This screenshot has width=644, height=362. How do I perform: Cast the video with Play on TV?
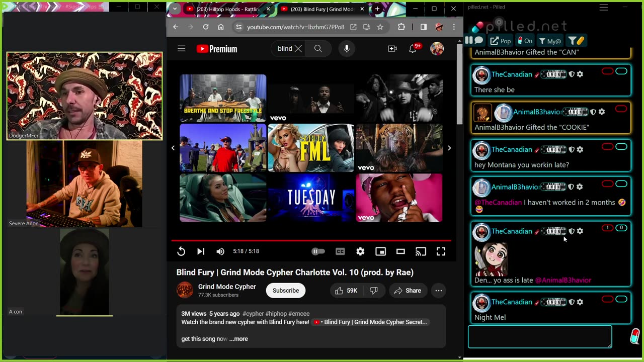tap(421, 251)
